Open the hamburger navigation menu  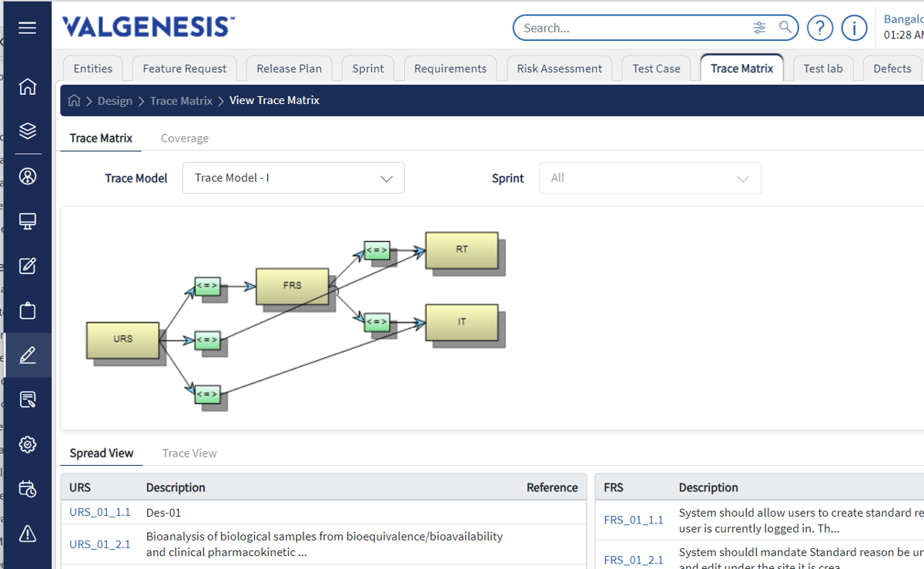point(28,28)
